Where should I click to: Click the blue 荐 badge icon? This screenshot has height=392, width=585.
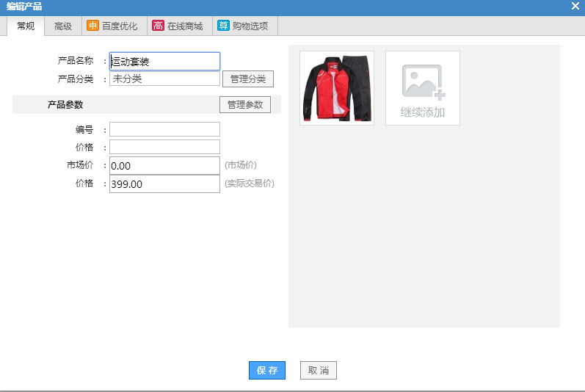(x=223, y=26)
